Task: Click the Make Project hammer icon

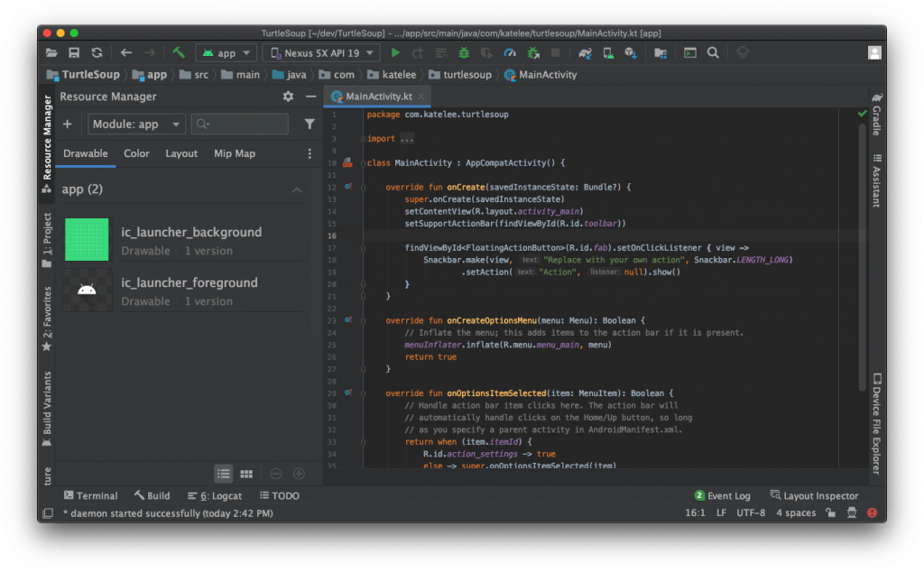Action: (x=179, y=53)
